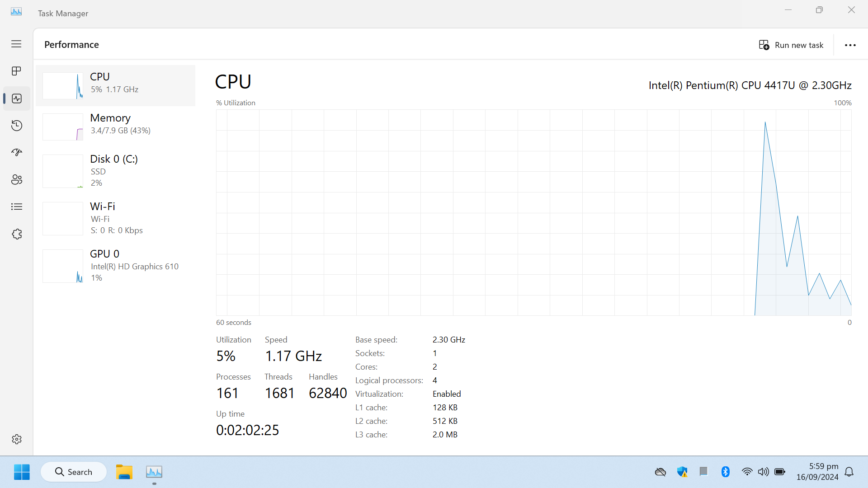The height and width of the screenshot is (488, 868).
Task: Open the Services page puzzle icon
Action: 17,234
